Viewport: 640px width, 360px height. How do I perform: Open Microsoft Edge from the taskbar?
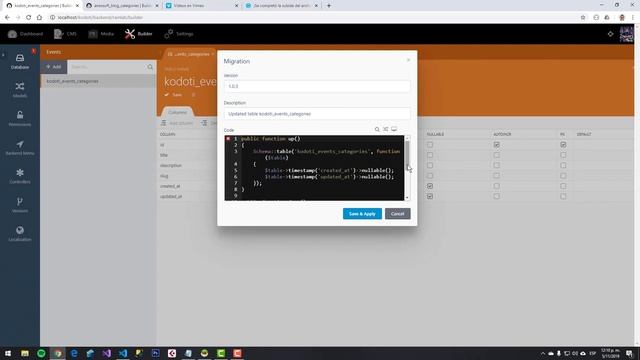(x=74, y=353)
